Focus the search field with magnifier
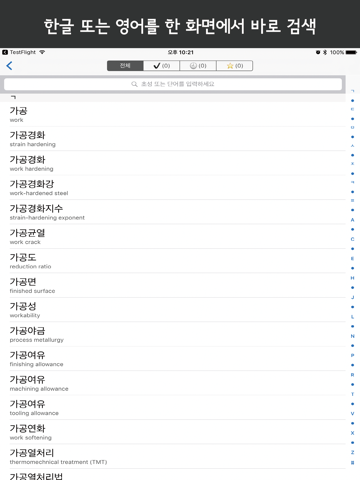360x480 pixels. coord(173,84)
